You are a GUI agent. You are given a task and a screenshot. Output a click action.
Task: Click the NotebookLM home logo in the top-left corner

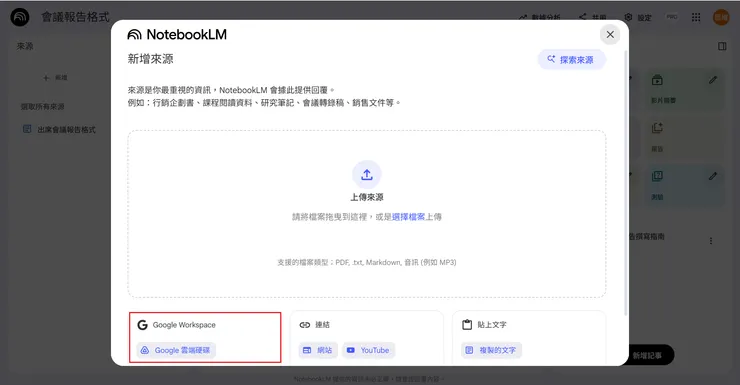pyautogui.click(x=20, y=17)
